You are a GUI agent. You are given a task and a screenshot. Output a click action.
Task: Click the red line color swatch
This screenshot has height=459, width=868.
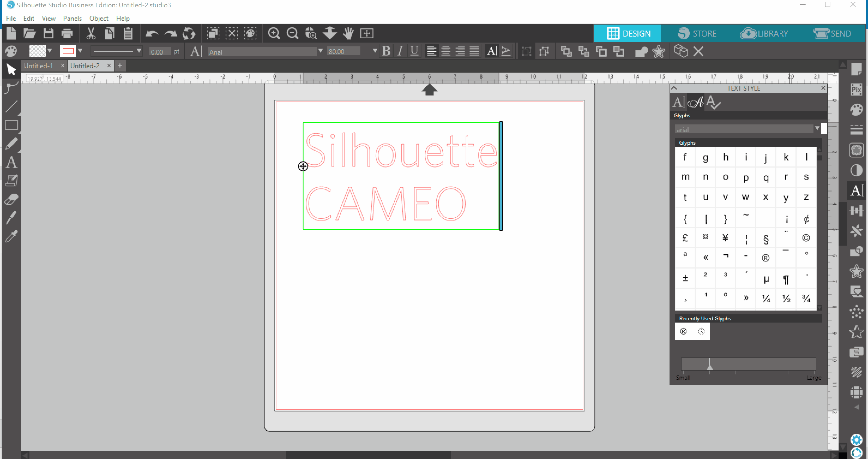click(x=68, y=51)
